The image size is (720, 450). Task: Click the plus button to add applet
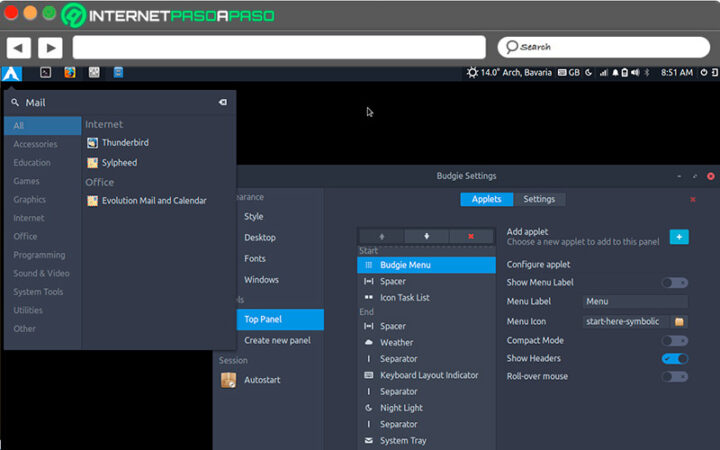[679, 236]
